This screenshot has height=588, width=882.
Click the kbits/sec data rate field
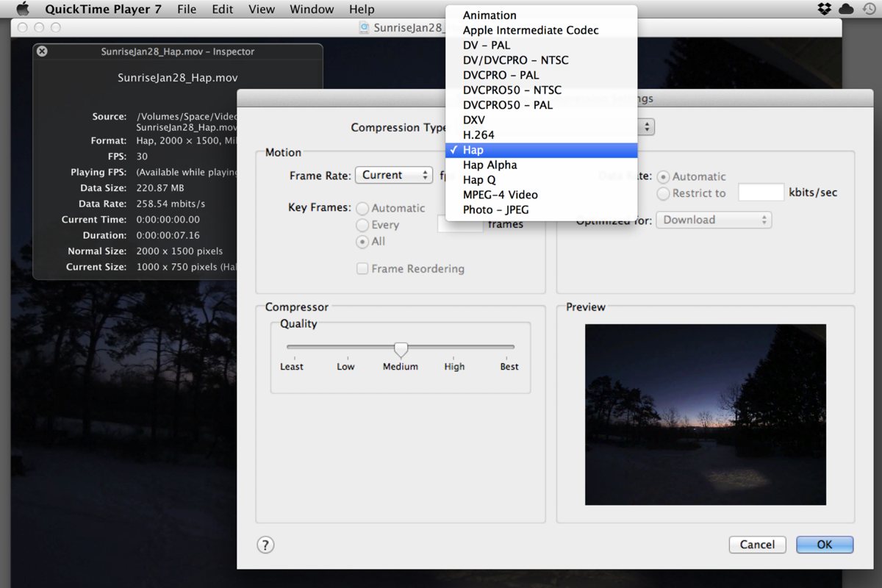(761, 193)
